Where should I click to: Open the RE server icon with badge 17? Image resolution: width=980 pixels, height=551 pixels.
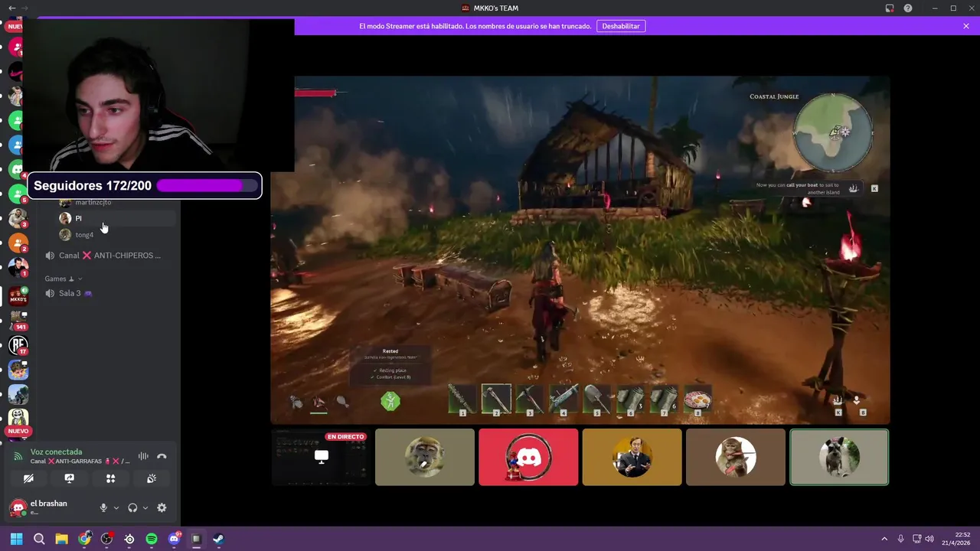(x=18, y=345)
